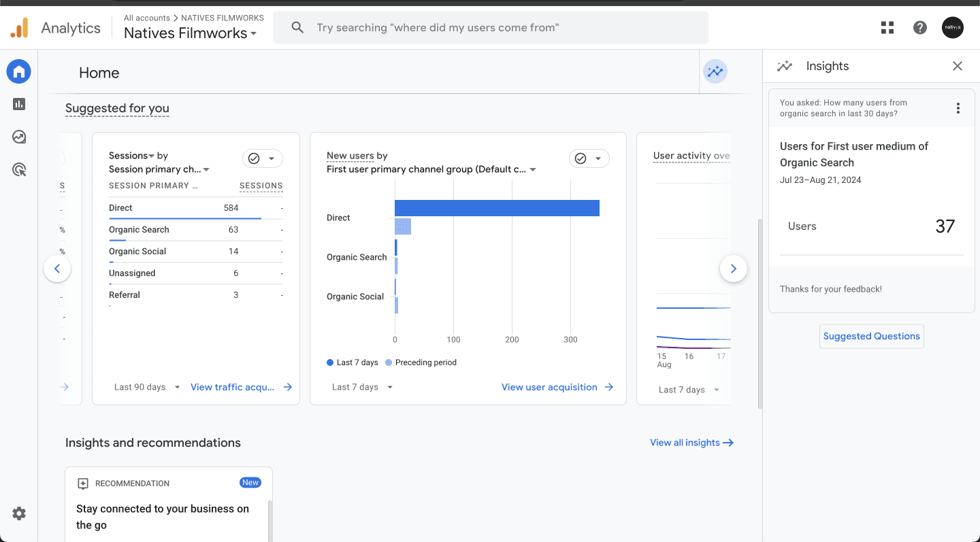Click the Jul 23–Aug 21, 2024 date text
Image resolution: width=980 pixels, height=542 pixels.
tap(820, 180)
